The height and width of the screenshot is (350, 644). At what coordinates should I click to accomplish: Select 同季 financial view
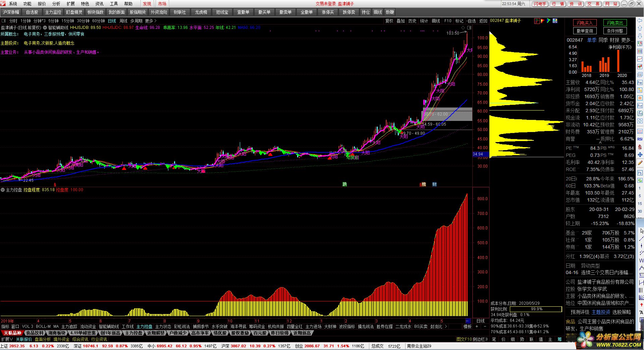(x=603, y=40)
